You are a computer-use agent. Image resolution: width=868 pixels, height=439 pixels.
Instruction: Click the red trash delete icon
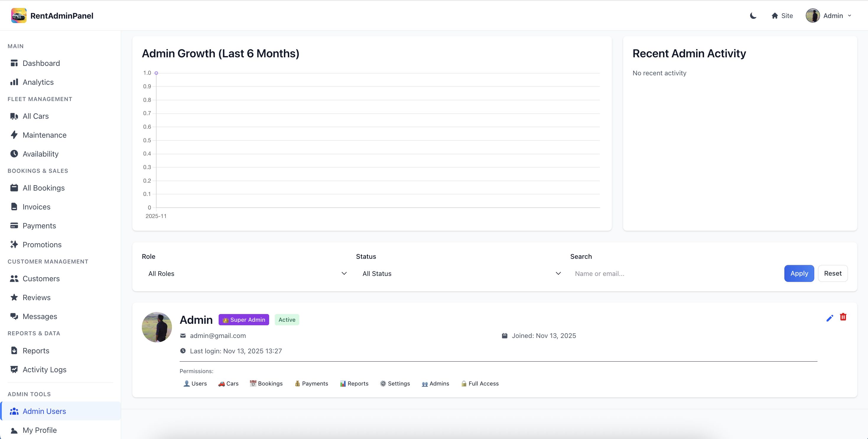(843, 317)
